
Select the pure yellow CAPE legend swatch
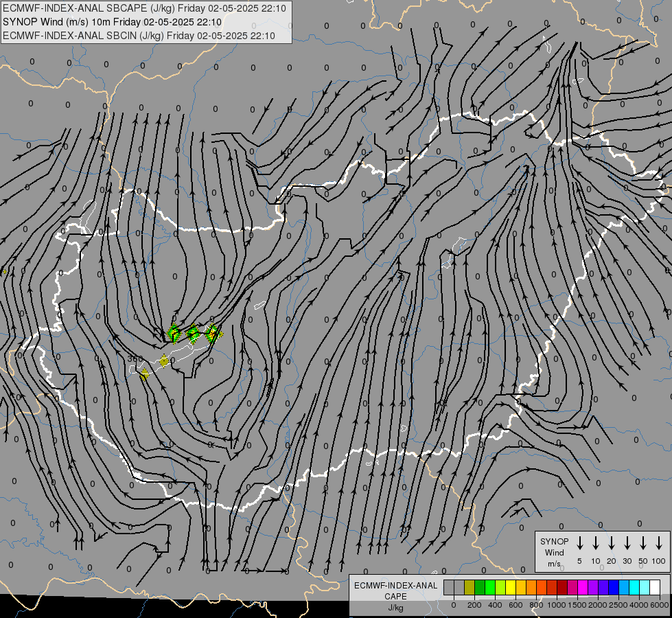511,587
